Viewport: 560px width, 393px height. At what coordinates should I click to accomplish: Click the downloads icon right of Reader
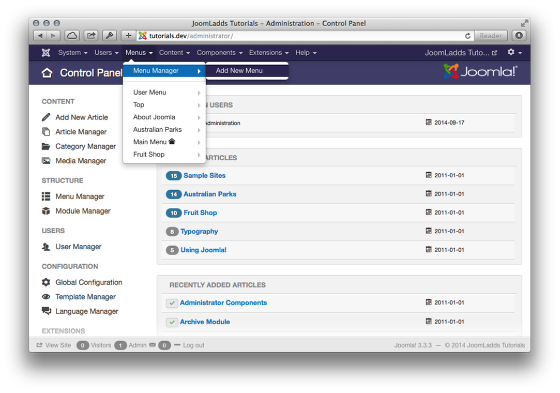tap(519, 36)
